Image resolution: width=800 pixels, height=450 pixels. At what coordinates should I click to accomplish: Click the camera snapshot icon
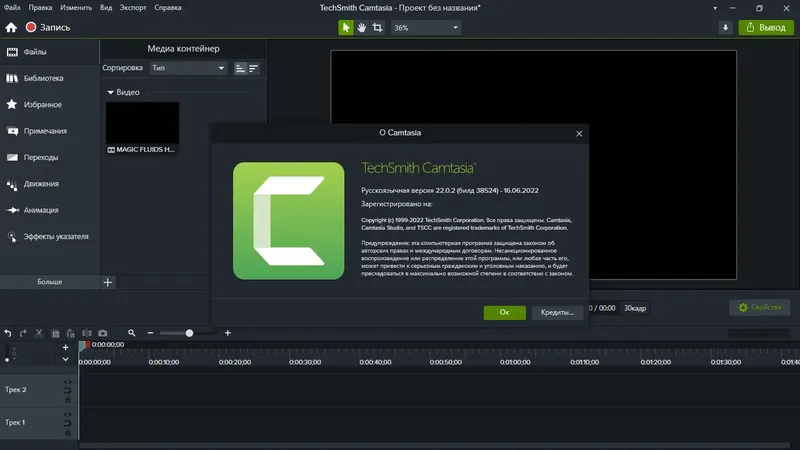coord(103,333)
